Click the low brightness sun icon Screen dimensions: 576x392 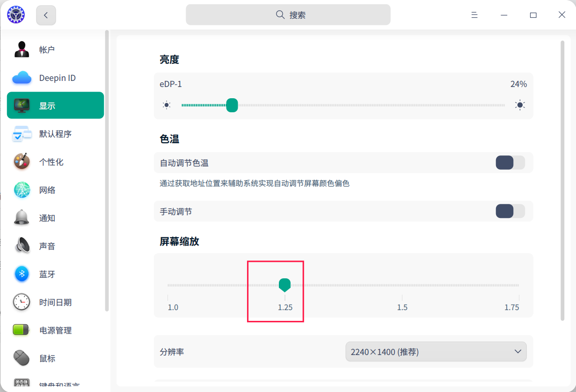click(x=167, y=105)
